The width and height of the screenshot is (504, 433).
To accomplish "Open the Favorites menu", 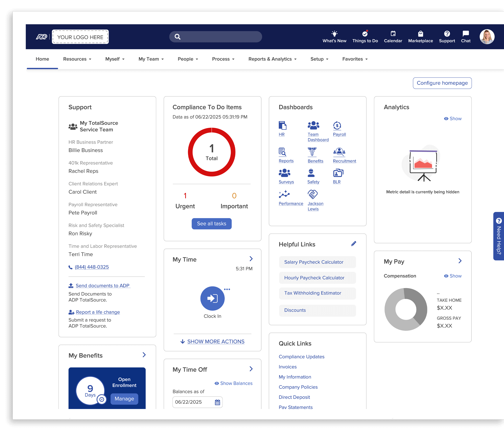I will (355, 59).
